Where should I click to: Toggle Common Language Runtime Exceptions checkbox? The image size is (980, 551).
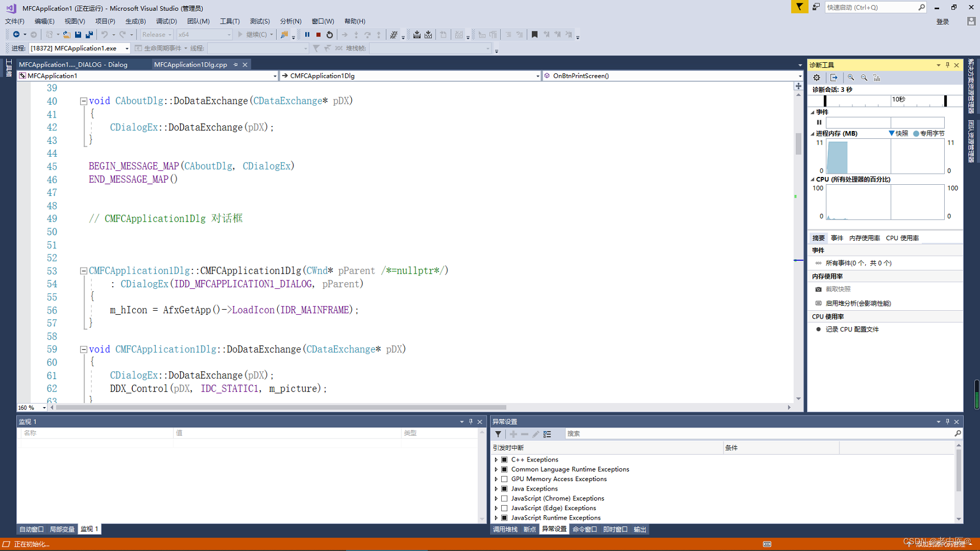tap(505, 469)
